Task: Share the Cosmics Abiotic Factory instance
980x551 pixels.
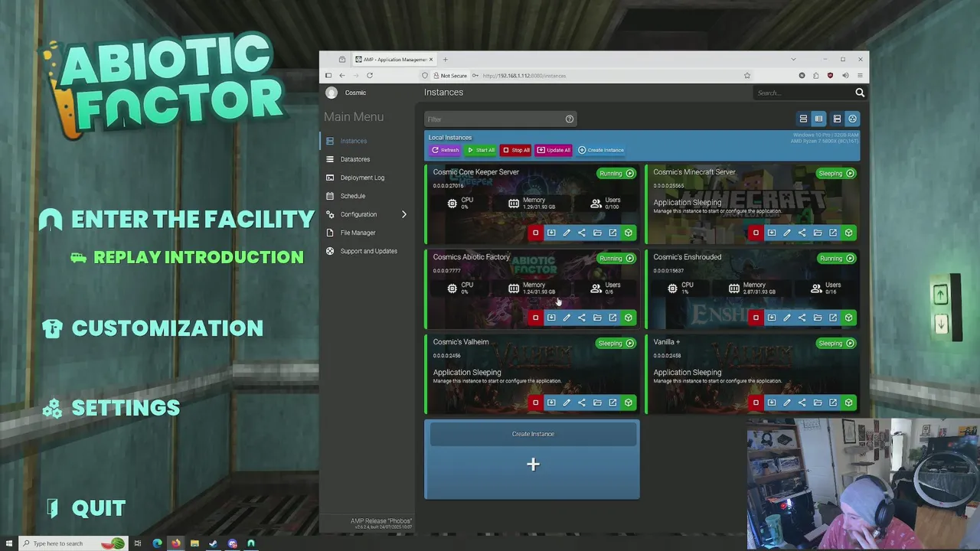Action: click(x=582, y=318)
